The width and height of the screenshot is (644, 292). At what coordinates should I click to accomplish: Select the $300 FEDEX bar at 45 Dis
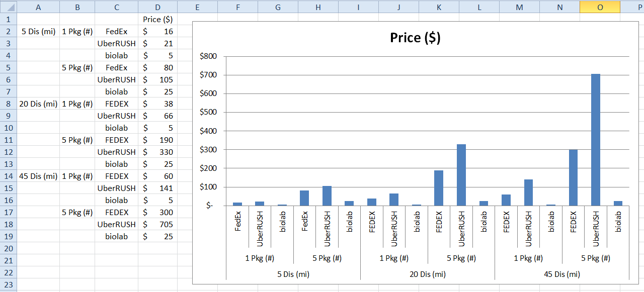pos(573,177)
